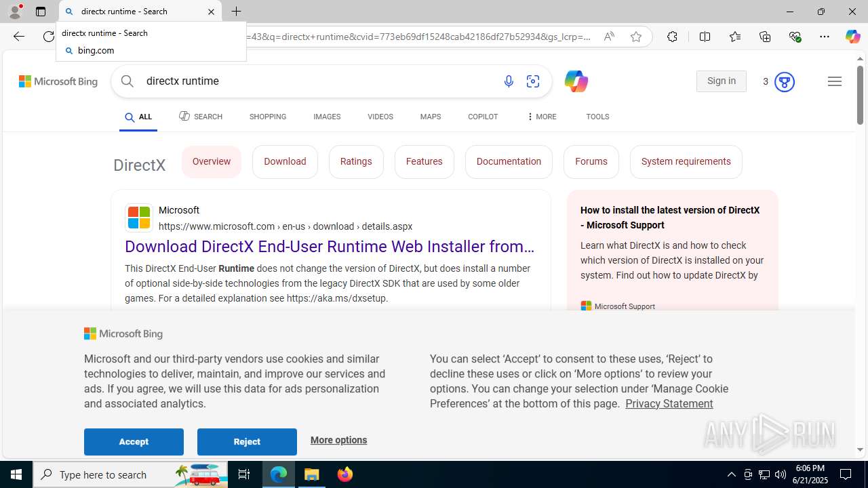The image size is (868, 488).
Task: Open the TOOLS menu
Action: (597, 117)
